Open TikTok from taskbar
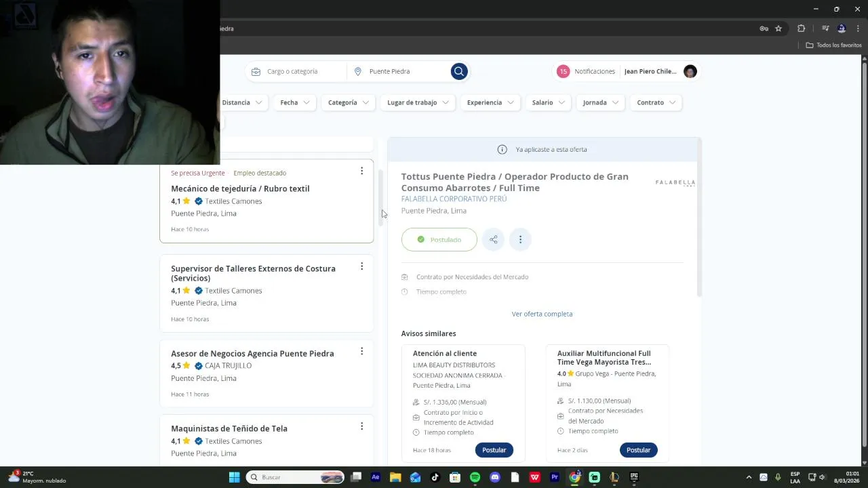This screenshot has width=868, height=488. [435, 477]
